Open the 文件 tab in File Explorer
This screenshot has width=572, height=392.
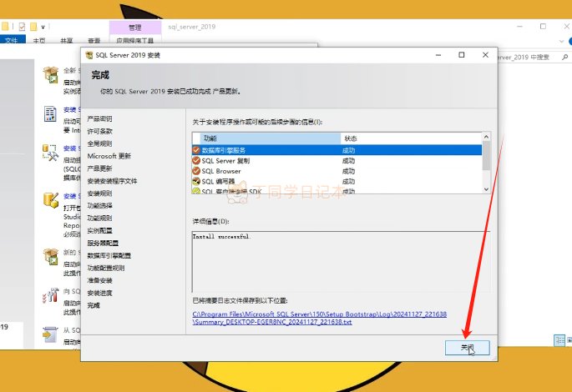click(12, 40)
